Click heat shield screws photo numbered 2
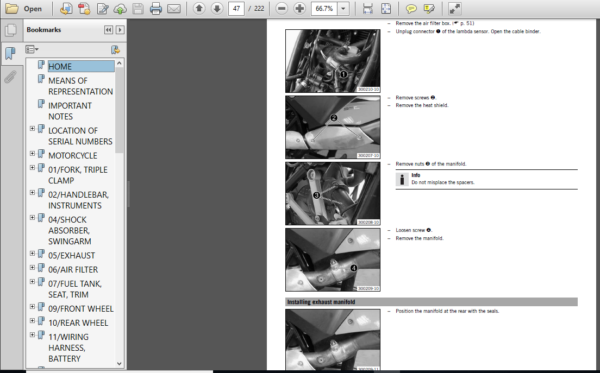This screenshot has height=373, width=600. (x=333, y=127)
